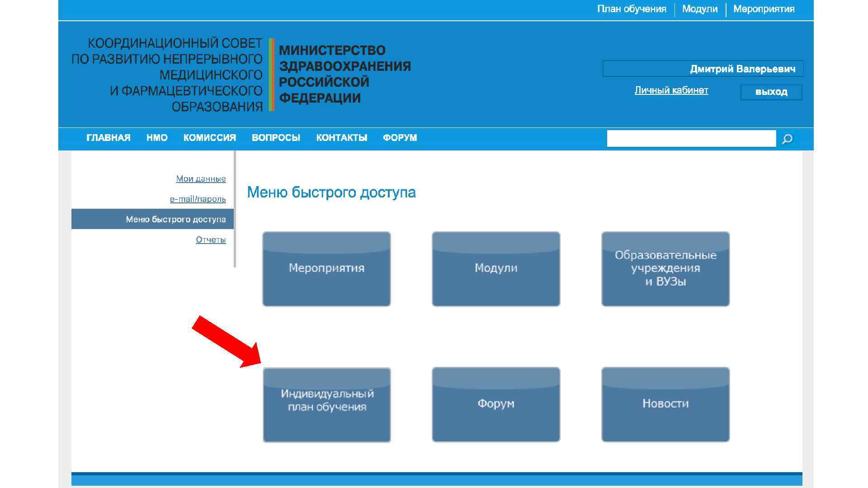Open ФОРУМ in the navigation bar

[x=400, y=138]
